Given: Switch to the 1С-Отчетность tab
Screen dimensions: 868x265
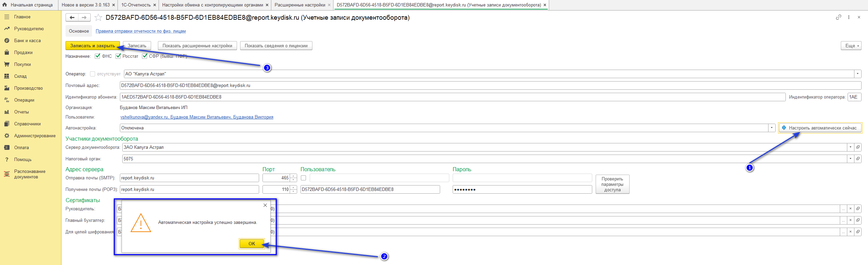Looking at the screenshot, I should pyautogui.click(x=136, y=5).
